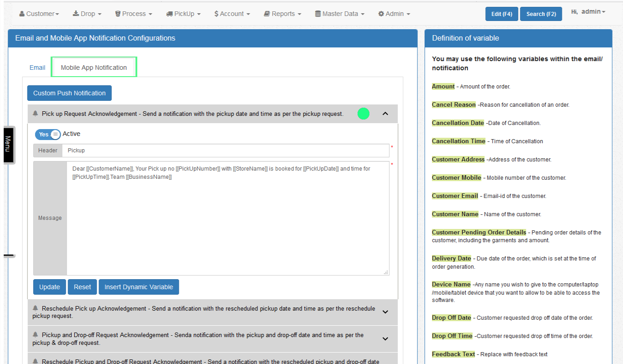
Task: Click the Admin gear icon
Action: 380,14
